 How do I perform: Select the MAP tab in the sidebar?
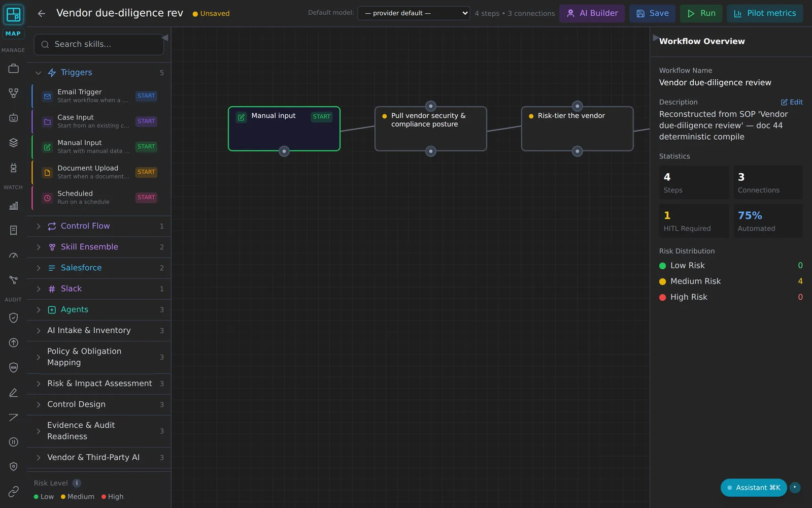[13, 34]
